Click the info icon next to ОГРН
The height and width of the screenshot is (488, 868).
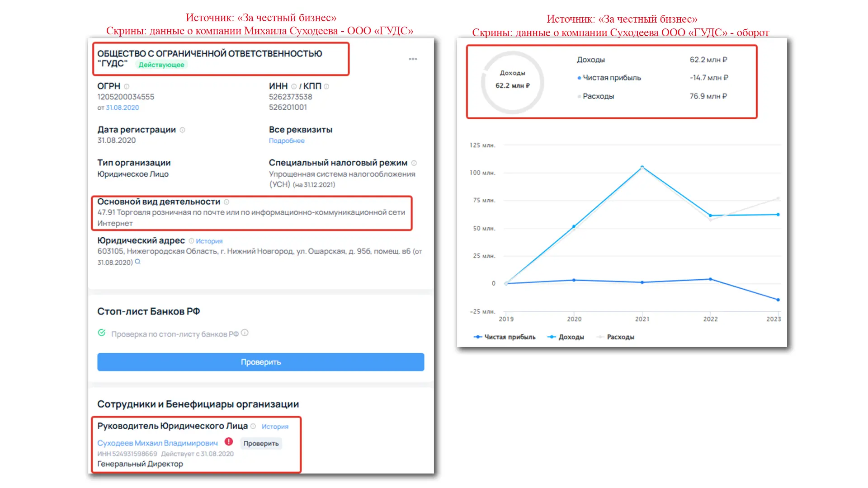point(127,86)
